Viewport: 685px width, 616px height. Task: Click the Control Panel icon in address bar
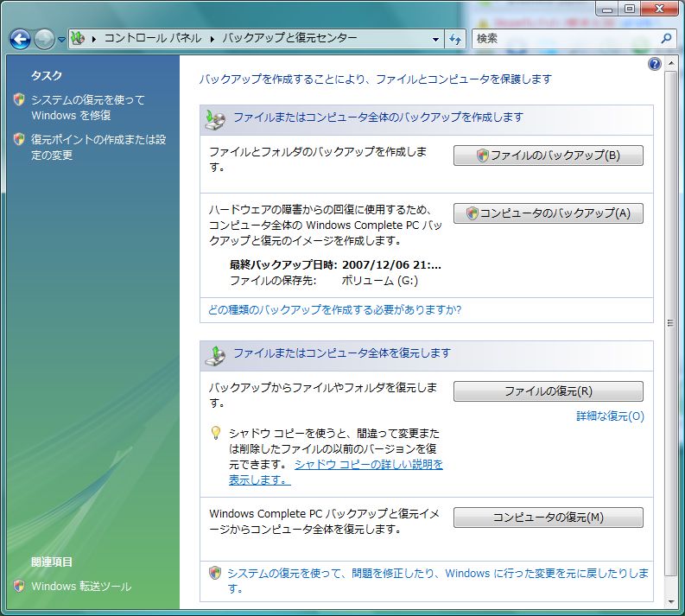[79, 38]
